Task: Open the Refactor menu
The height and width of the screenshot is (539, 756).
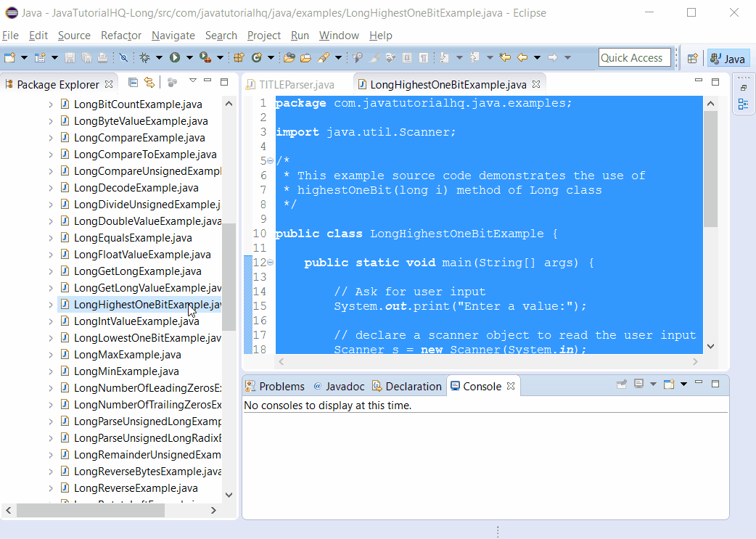Action: [x=120, y=35]
